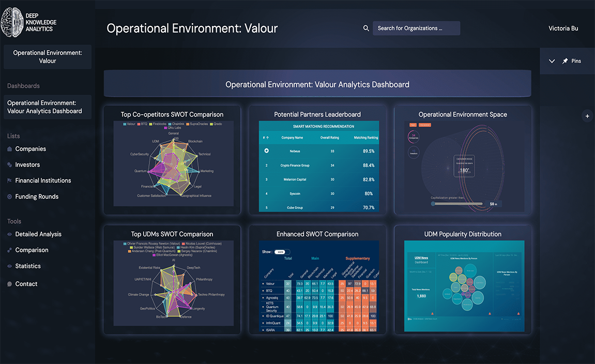The width and height of the screenshot is (595, 364).
Task: Toggle the 34 Companies circle filter
Action: coord(414,138)
